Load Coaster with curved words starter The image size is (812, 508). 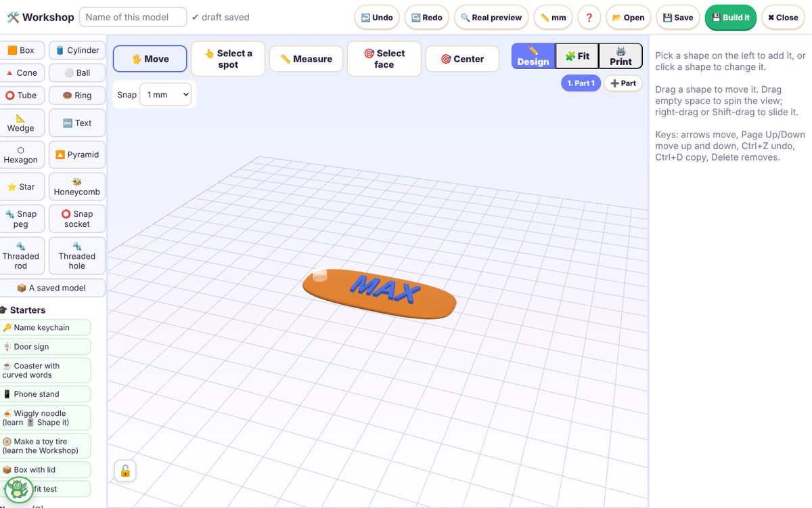click(45, 371)
